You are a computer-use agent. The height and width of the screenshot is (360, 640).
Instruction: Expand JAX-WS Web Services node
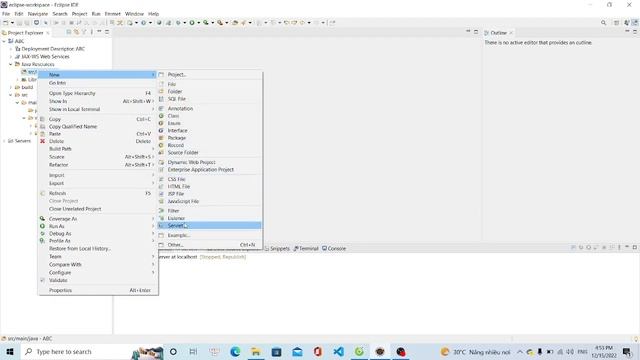point(11,57)
